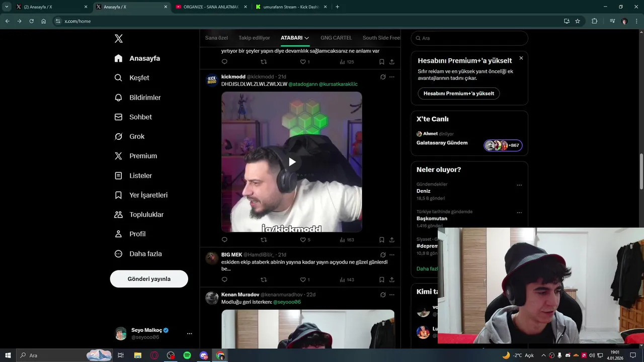Open Anasayfa in the left sidebar

(x=137, y=58)
